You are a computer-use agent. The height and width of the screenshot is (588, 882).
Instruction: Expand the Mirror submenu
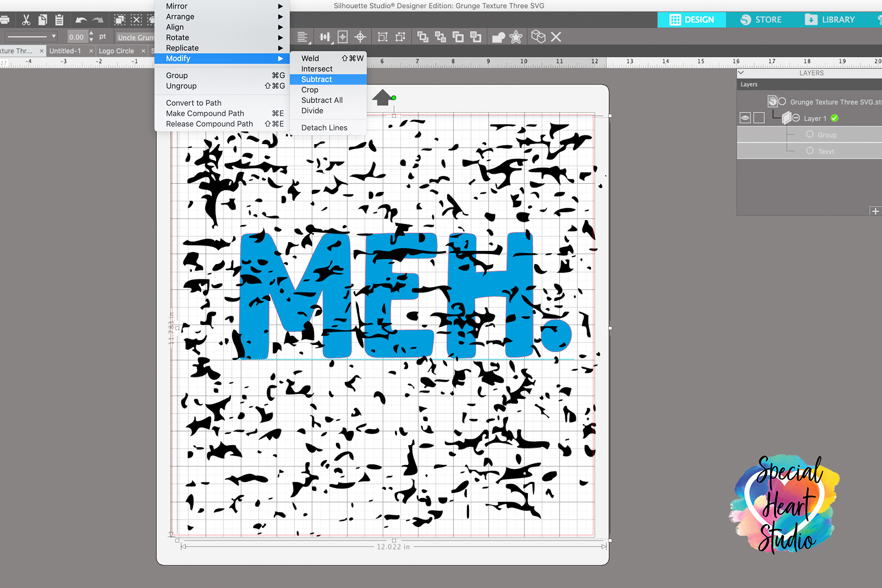tap(222, 6)
